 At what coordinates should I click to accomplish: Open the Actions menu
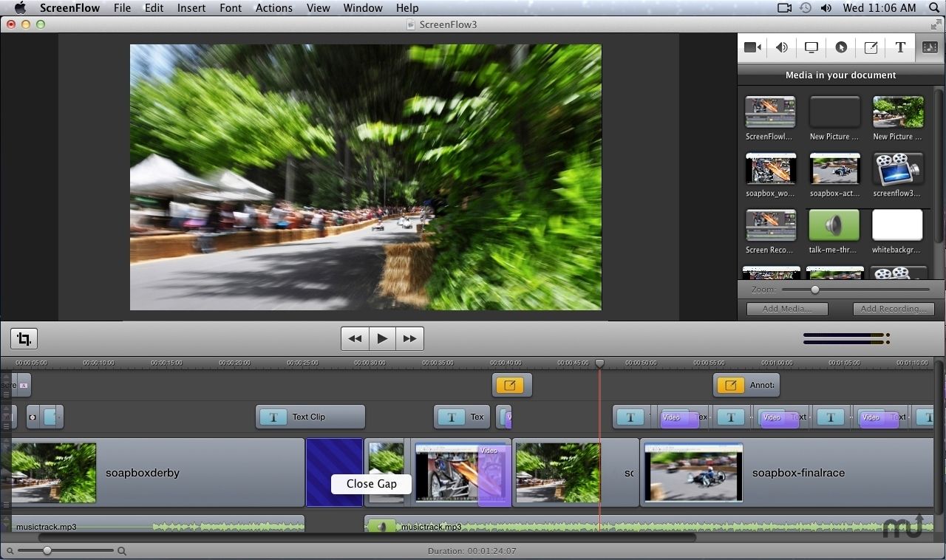[x=274, y=7]
